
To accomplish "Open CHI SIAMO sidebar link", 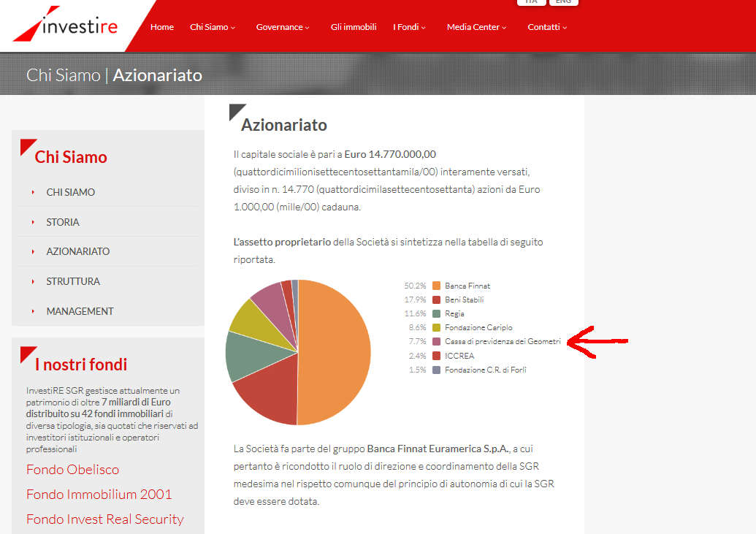I will tap(70, 192).
